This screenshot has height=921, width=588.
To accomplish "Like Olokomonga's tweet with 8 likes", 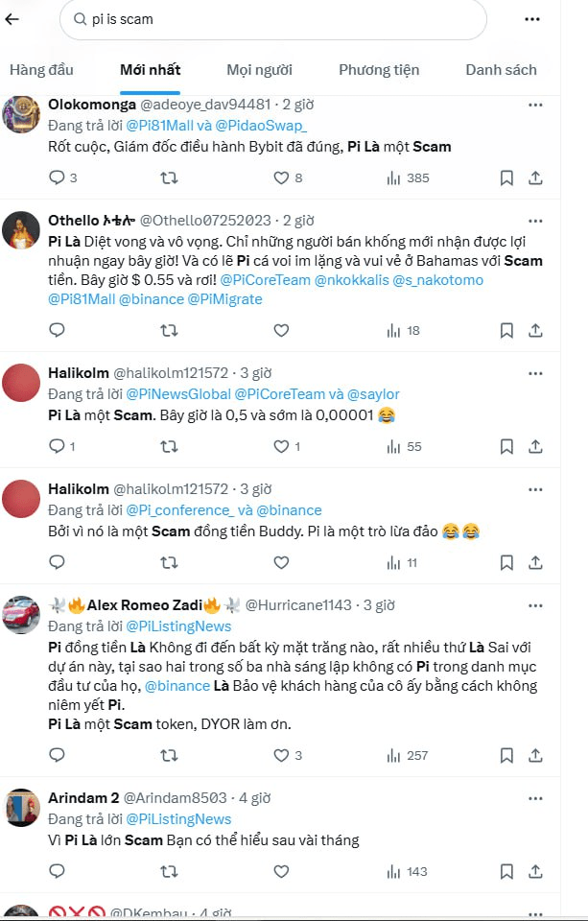I will pyautogui.click(x=281, y=177).
